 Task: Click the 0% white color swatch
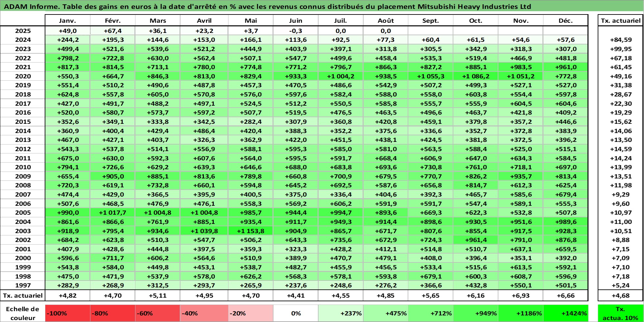click(x=296, y=313)
